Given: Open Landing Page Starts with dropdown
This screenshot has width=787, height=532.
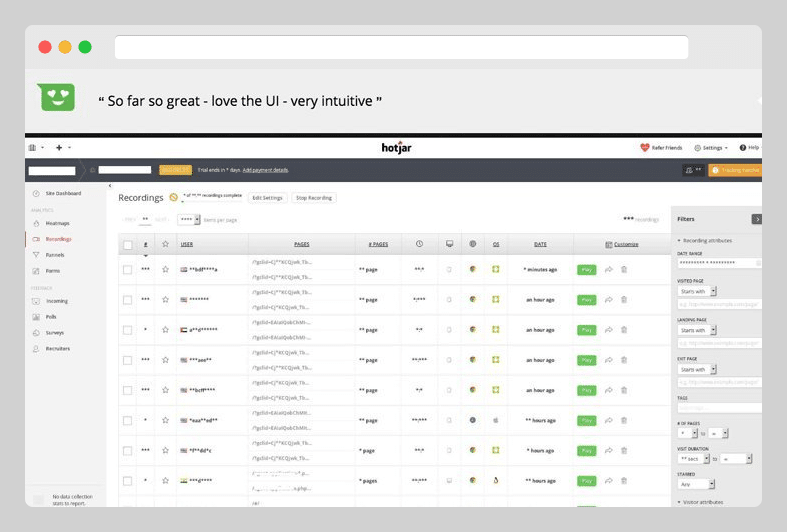Looking at the screenshot, I should [x=697, y=330].
